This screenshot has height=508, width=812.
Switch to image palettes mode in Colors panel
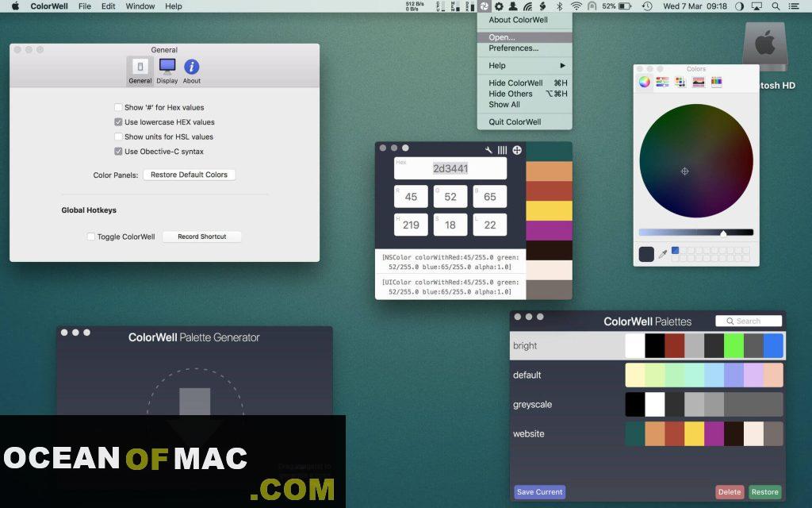pos(699,82)
